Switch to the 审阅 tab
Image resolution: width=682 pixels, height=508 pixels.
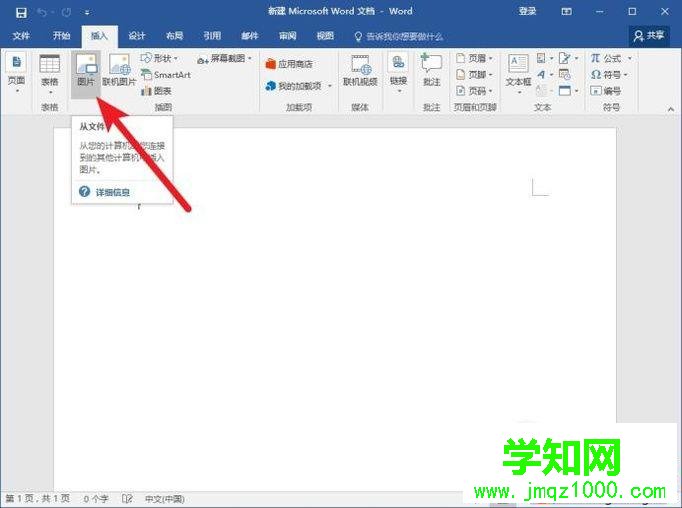(288, 36)
